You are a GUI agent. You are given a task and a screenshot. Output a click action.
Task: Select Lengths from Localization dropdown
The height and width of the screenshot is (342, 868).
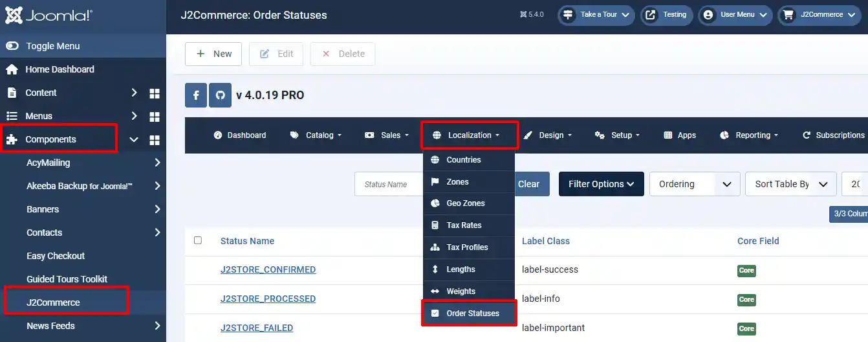click(469, 269)
